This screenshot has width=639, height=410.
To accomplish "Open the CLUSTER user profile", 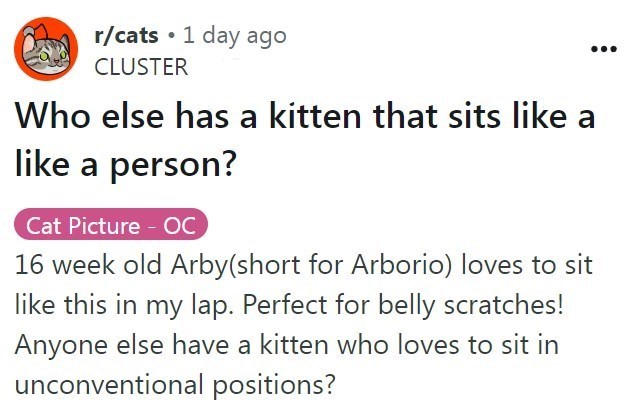I will (139, 67).
